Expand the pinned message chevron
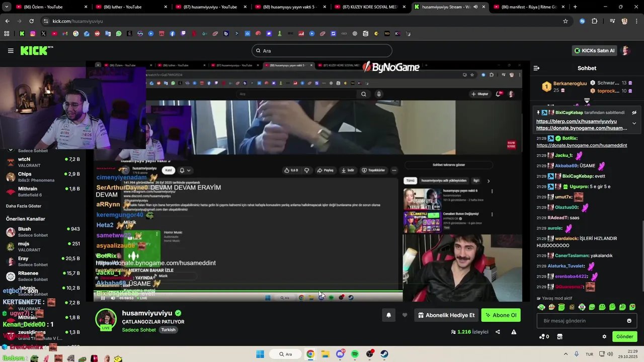Image resolution: width=644 pixels, height=362 pixels. (634, 123)
